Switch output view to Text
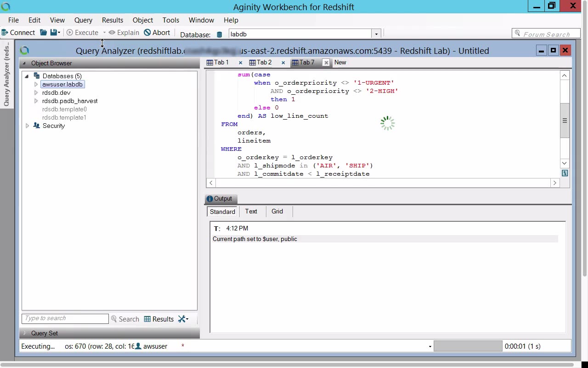This screenshot has width=588, height=368. [x=251, y=212]
